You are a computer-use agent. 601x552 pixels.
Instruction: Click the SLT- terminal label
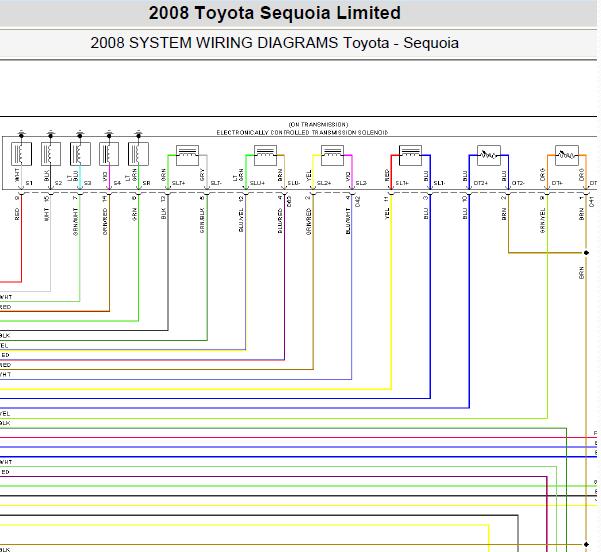point(216,183)
